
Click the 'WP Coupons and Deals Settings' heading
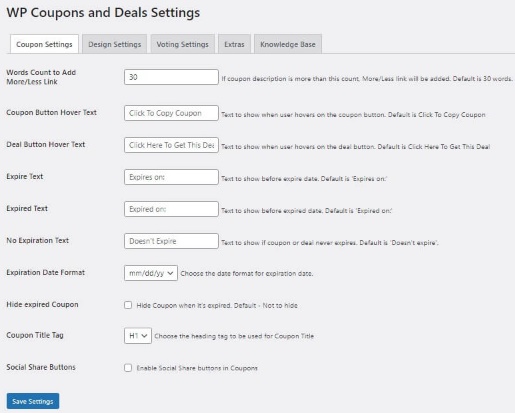click(x=103, y=13)
